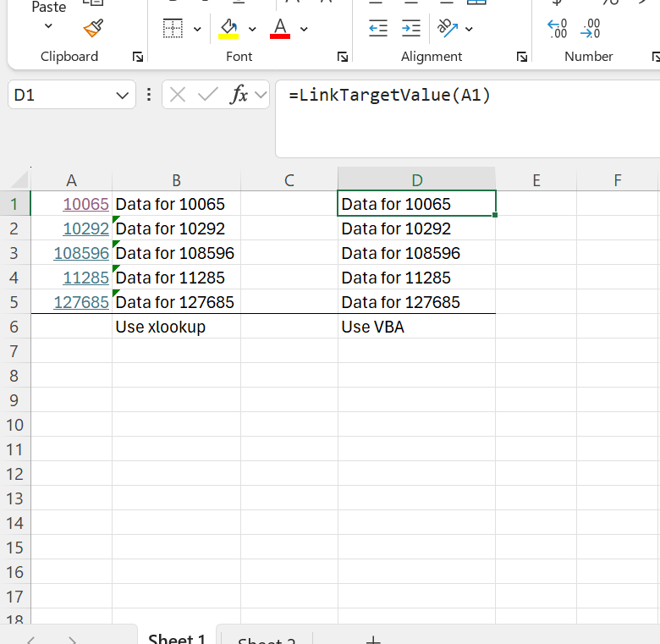Click the Borders icon
Viewport: 660px width, 644px height.
coord(173,29)
